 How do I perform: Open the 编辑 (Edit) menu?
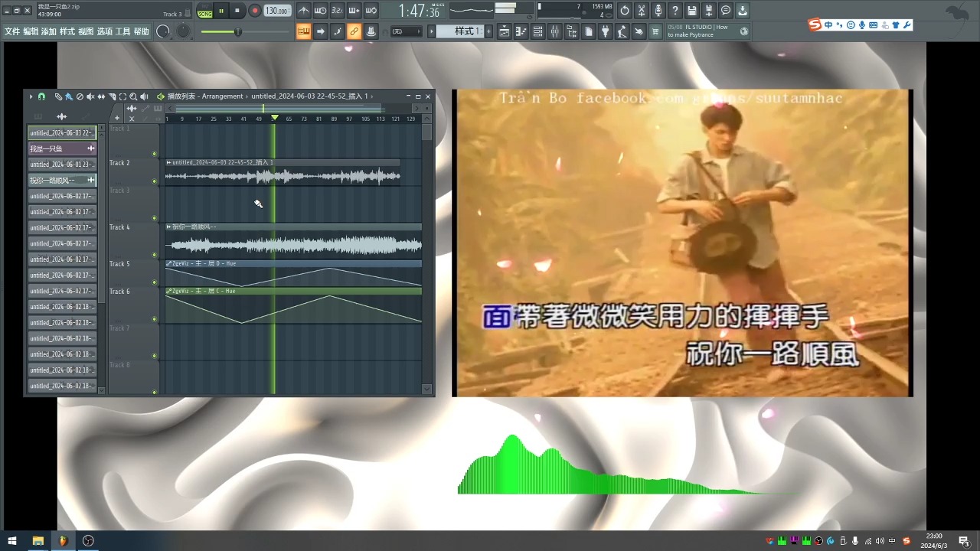(31, 31)
